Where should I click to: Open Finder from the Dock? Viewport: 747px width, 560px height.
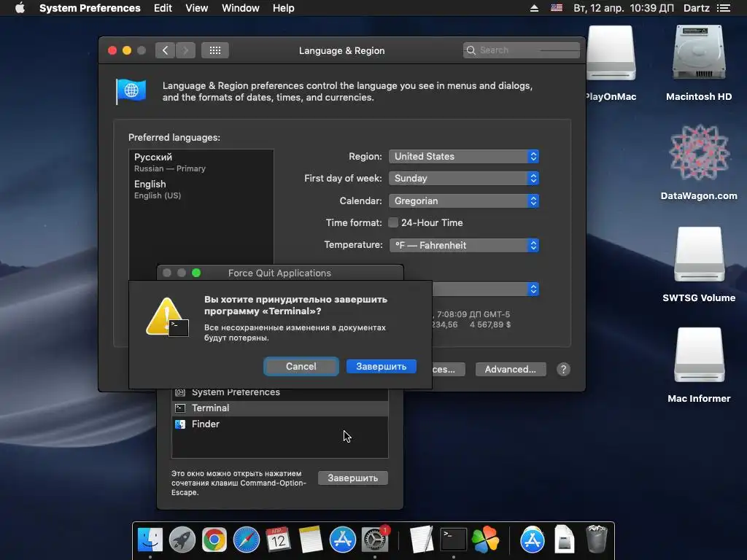point(150,540)
